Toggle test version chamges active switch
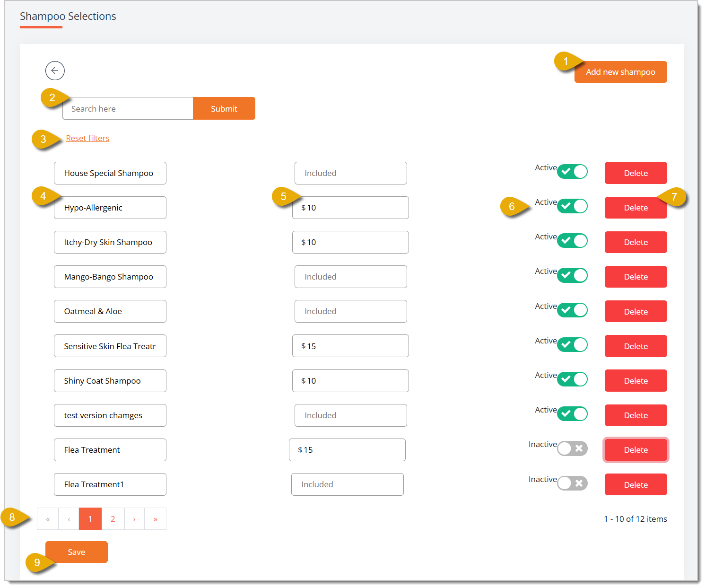The image size is (705, 588). click(x=572, y=414)
